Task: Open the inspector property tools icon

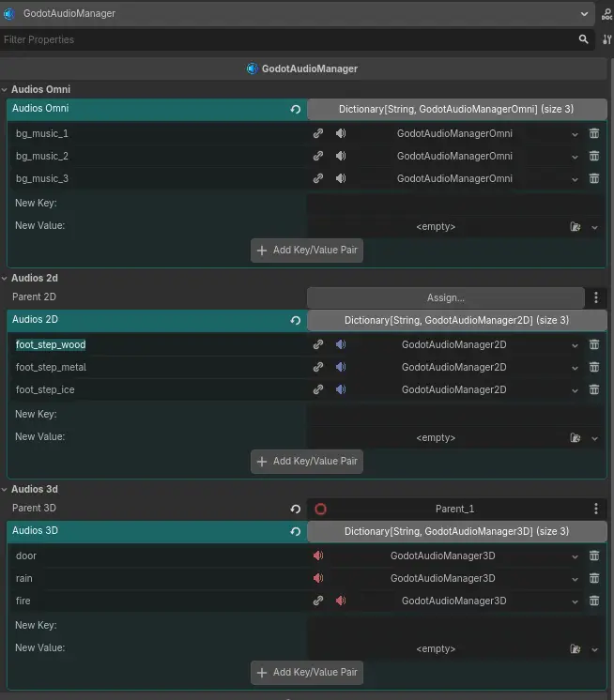Action: [606, 39]
